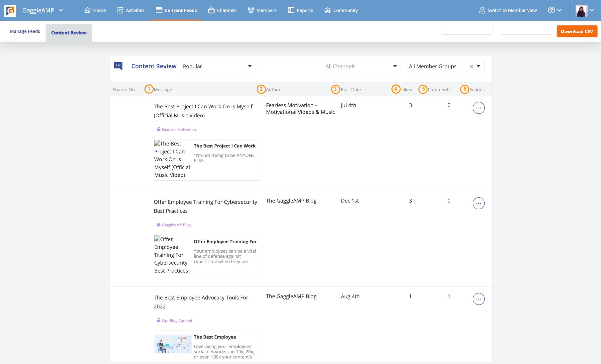Open the Popular sort dropdown
This screenshot has width=601, height=364.
point(218,66)
